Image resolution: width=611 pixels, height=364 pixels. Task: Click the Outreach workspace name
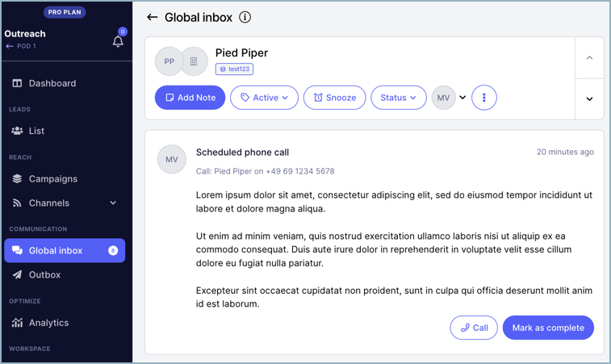[x=25, y=34]
